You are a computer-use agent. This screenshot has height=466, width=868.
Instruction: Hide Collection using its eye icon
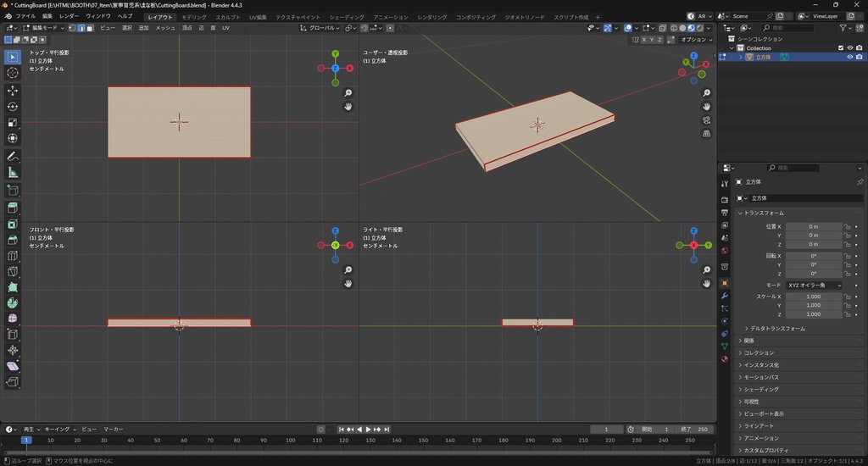tap(850, 48)
